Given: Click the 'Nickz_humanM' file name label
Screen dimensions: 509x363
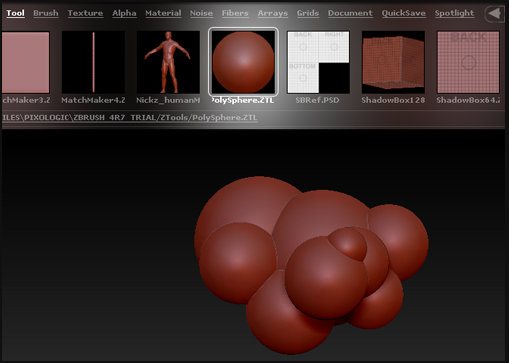Looking at the screenshot, I should tap(168, 100).
